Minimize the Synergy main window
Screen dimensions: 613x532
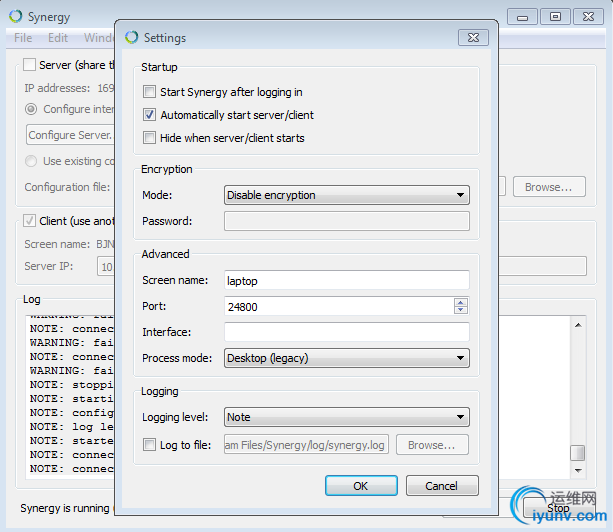(x=522, y=17)
